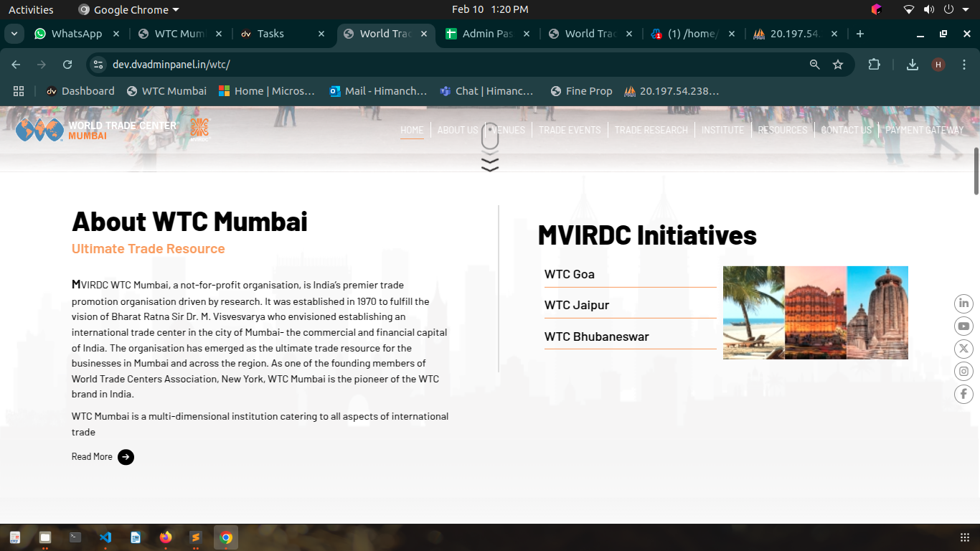This screenshot has width=980, height=551.
Task: Open the Dashboard bookmark
Action: click(x=80, y=91)
